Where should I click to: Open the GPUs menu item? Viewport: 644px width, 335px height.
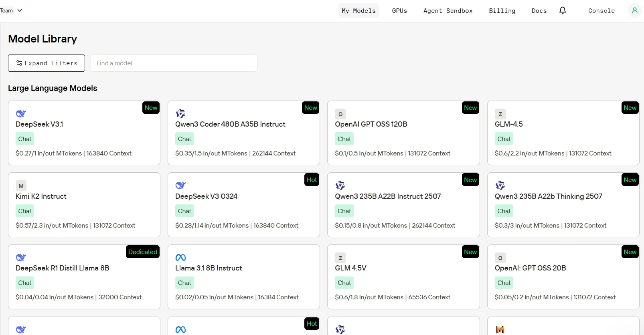point(399,11)
